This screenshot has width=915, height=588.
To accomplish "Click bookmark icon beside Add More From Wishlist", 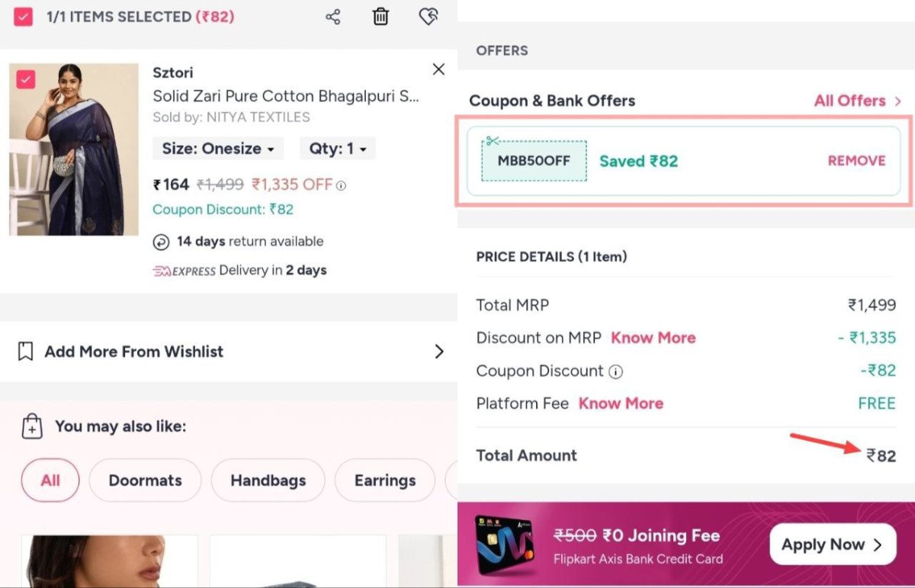I will pyautogui.click(x=26, y=352).
